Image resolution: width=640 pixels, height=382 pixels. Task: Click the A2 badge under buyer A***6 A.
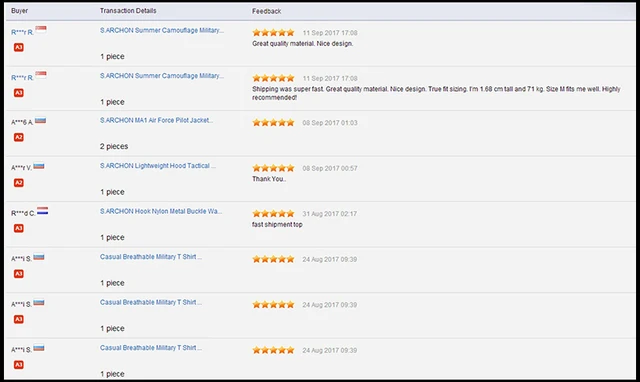19,137
